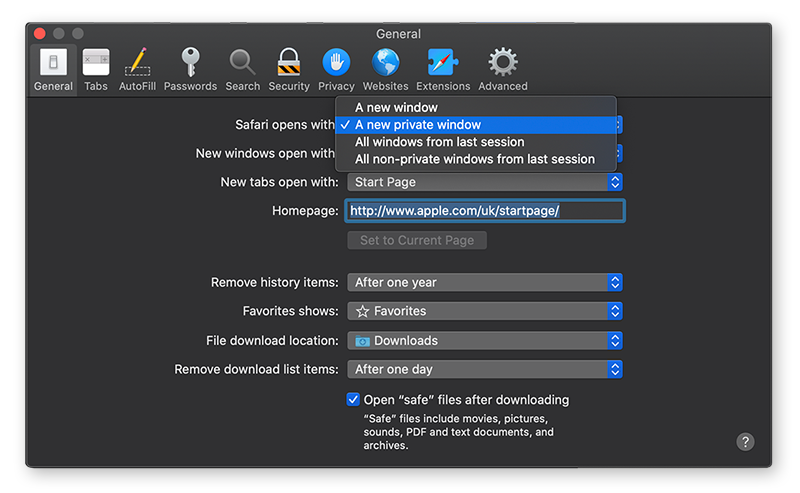Open the Advanced gear preferences

tap(503, 70)
